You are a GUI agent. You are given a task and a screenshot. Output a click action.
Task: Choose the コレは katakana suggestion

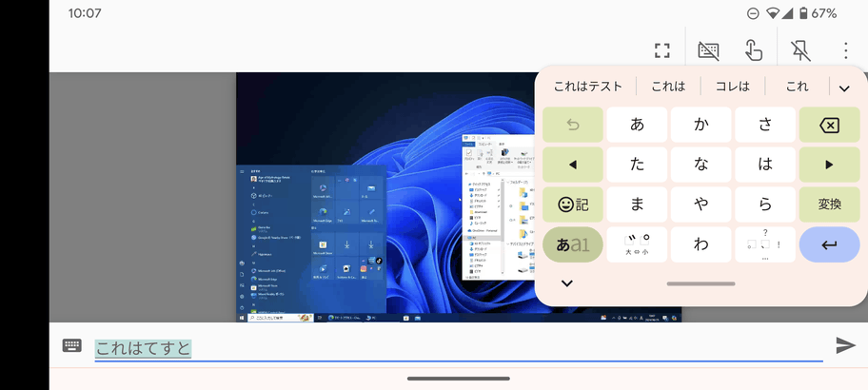coord(733,87)
